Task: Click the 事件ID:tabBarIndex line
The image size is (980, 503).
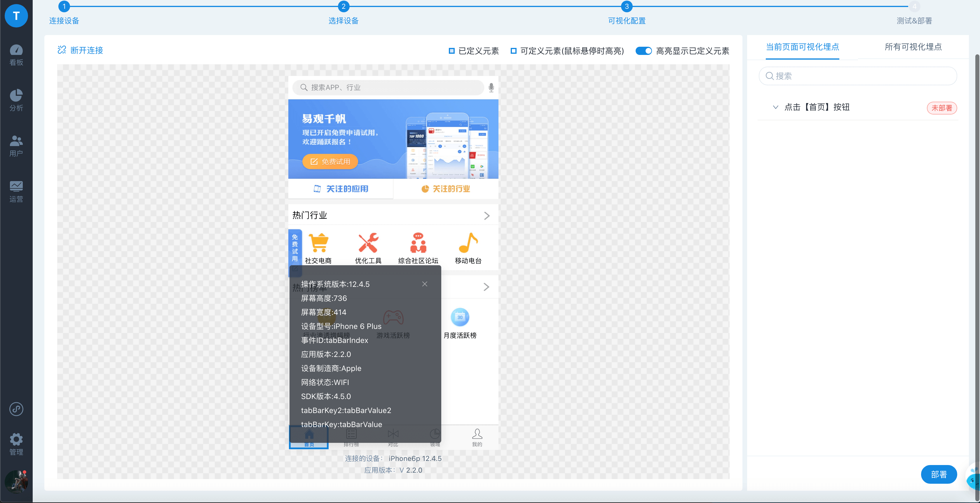Action: (x=334, y=340)
